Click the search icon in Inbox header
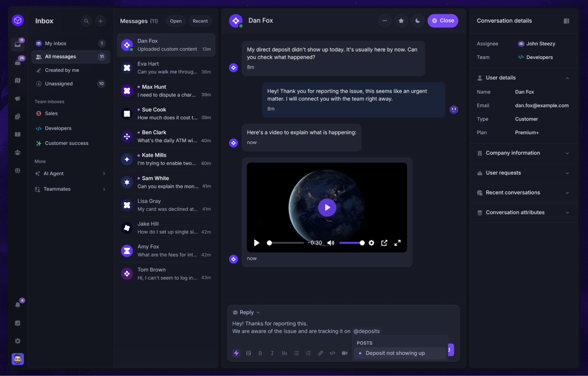Image resolution: width=588 pixels, height=376 pixels. 86,21
